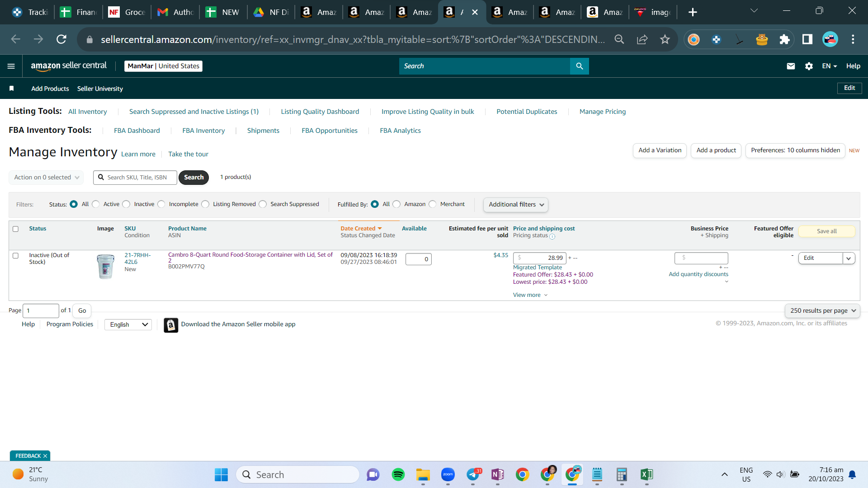868x488 pixels.
Task: Open the Action on 0 selected dropdown
Action: pos(46,178)
